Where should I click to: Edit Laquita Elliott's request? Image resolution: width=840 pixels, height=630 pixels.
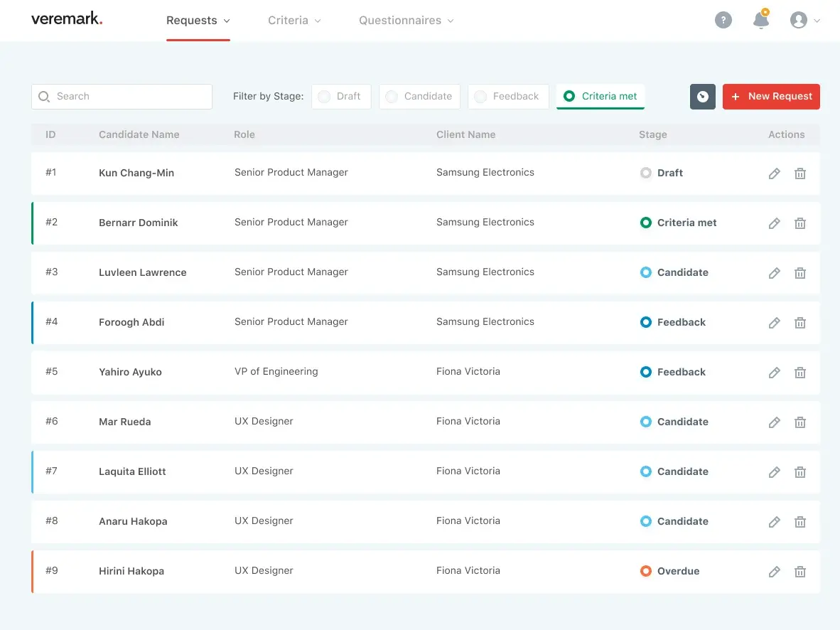(x=775, y=472)
